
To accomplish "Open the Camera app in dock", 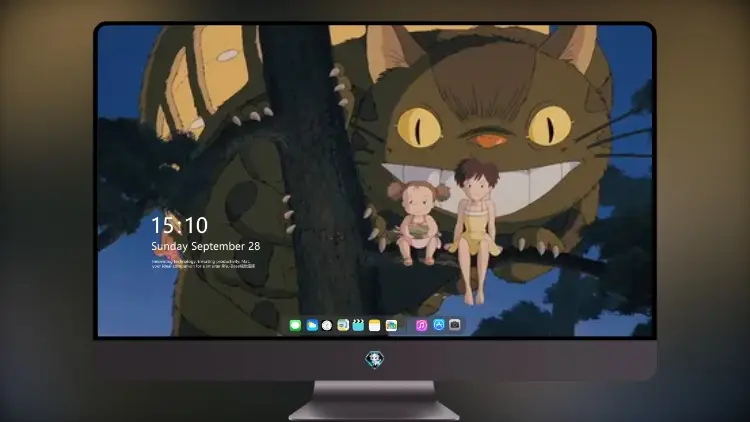I will [455, 325].
